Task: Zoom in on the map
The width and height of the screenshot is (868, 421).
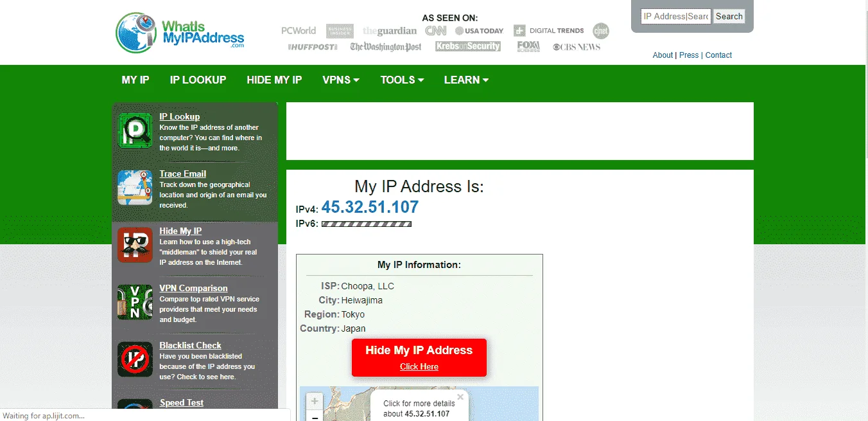Action: (315, 401)
